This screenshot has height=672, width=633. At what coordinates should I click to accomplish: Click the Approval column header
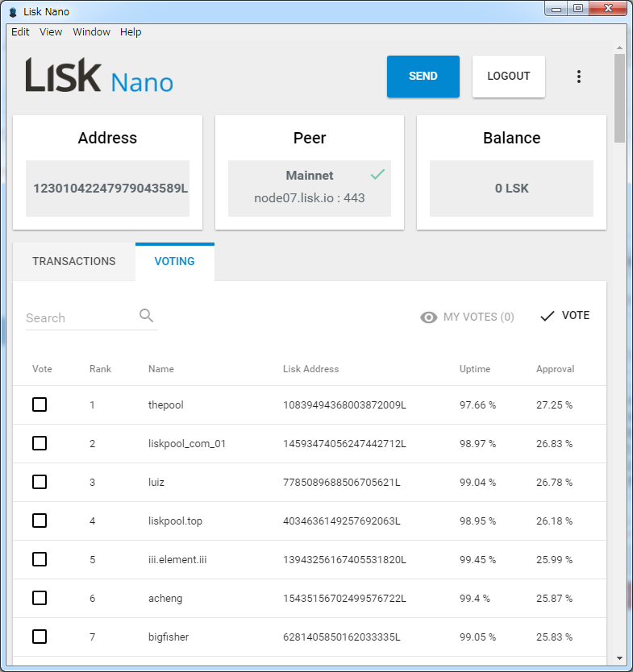coord(555,369)
